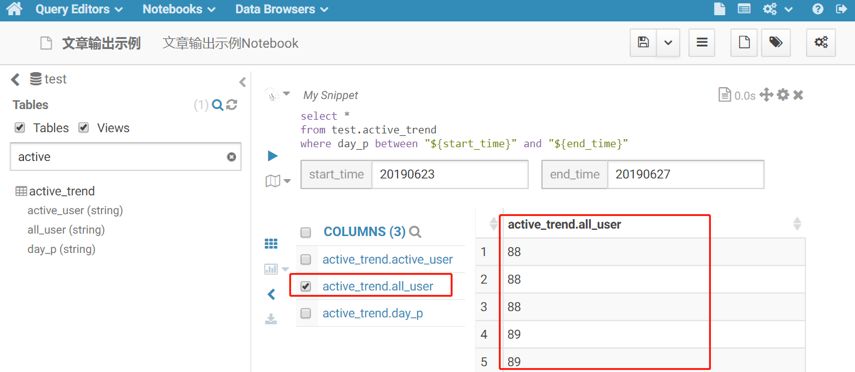The height and width of the screenshot is (372, 855).
Task: Click the table search magnifier icon
Action: coord(217,105)
